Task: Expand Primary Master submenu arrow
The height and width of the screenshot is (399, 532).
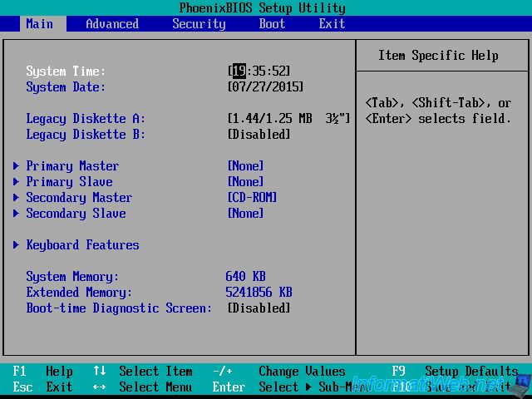Action: 16,165
